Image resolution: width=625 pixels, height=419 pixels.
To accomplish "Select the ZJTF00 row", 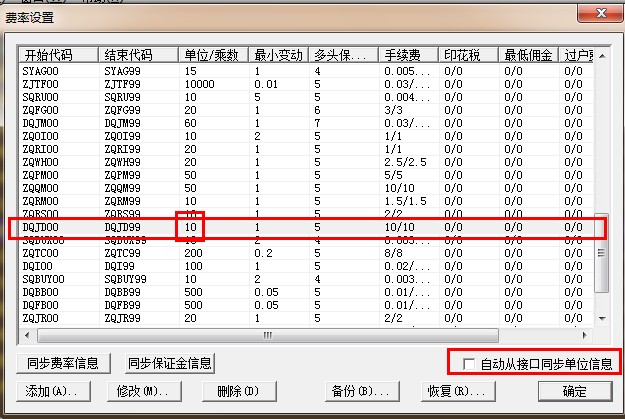I will tap(307, 84).
